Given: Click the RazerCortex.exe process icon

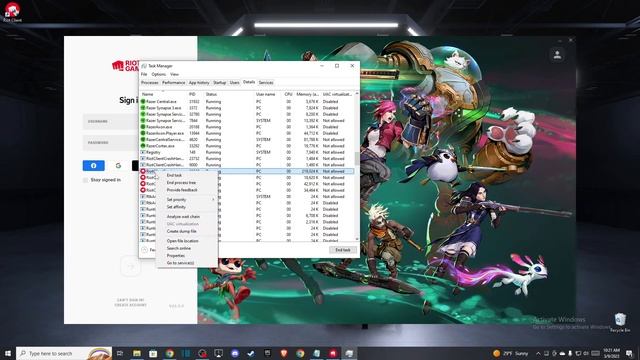Looking at the screenshot, I should (143, 146).
